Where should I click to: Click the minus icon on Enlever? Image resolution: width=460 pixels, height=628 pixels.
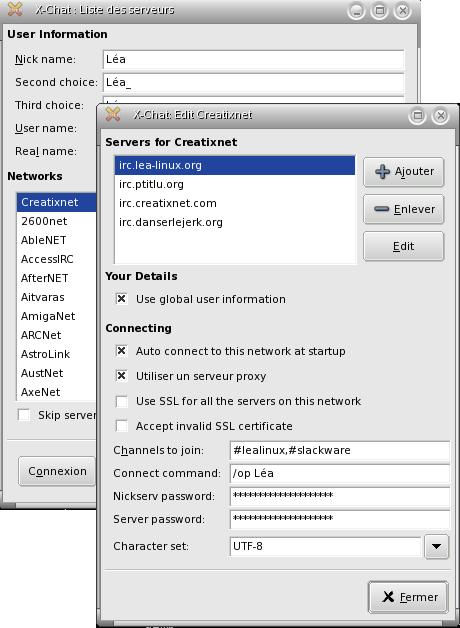(x=381, y=209)
